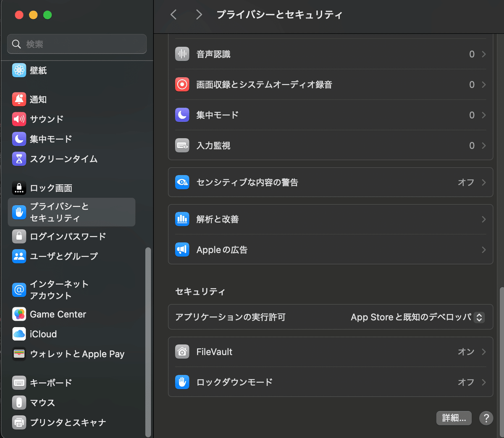The height and width of the screenshot is (438, 504).
Task: Open help with the question mark button
Action: pyautogui.click(x=486, y=418)
